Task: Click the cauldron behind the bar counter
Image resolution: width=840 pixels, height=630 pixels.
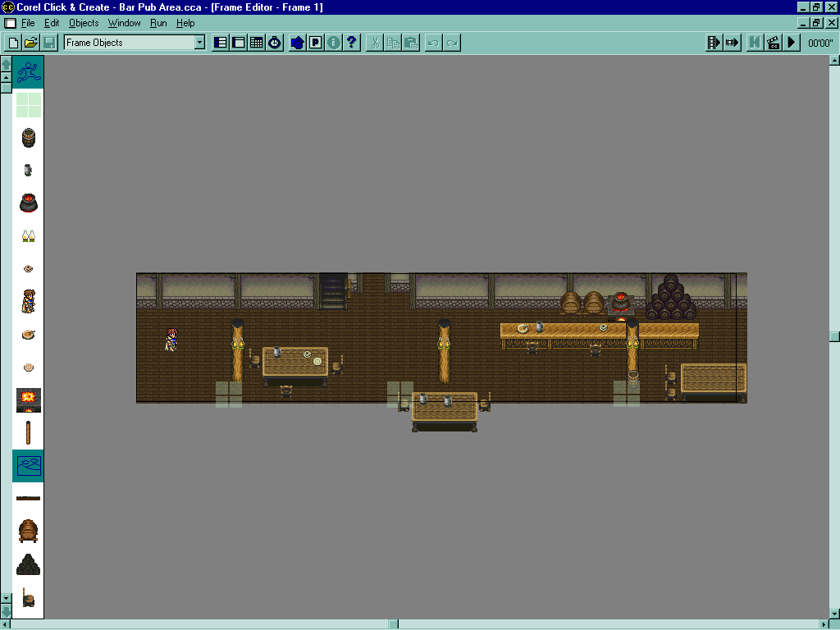Action: pyautogui.click(x=621, y=302)
